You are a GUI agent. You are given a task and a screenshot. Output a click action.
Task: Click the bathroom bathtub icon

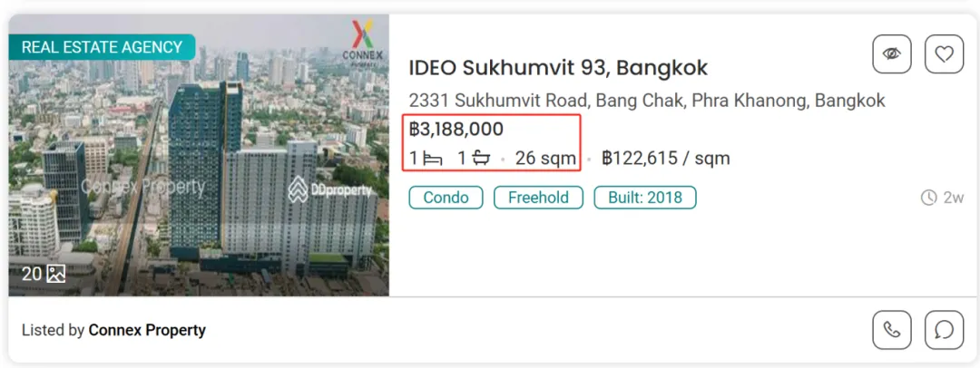point(481,159)
